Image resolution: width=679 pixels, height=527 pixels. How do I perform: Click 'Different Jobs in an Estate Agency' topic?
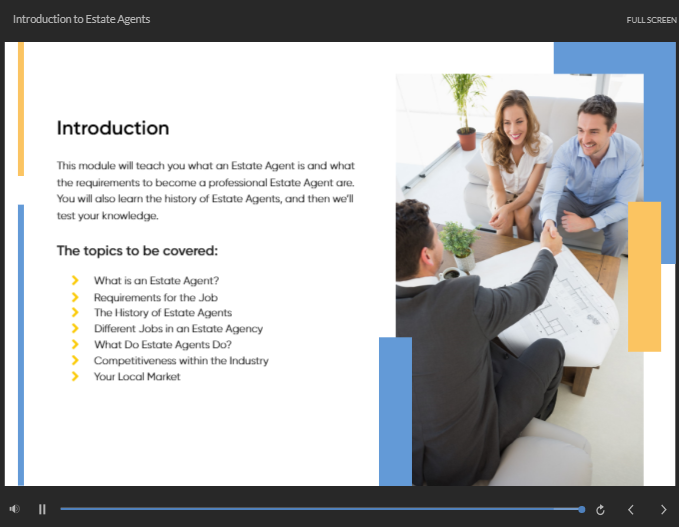click(178, 329)
